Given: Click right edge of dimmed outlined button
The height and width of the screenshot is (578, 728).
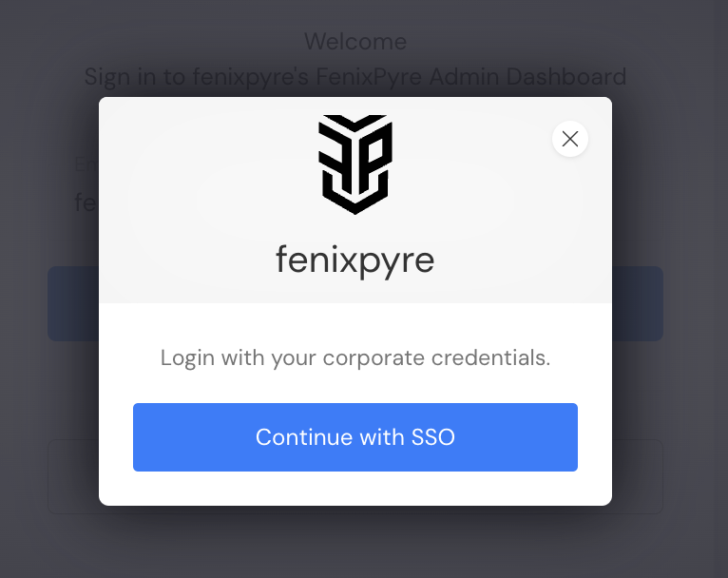Looking at the screenshot, I should pos(638,477).
